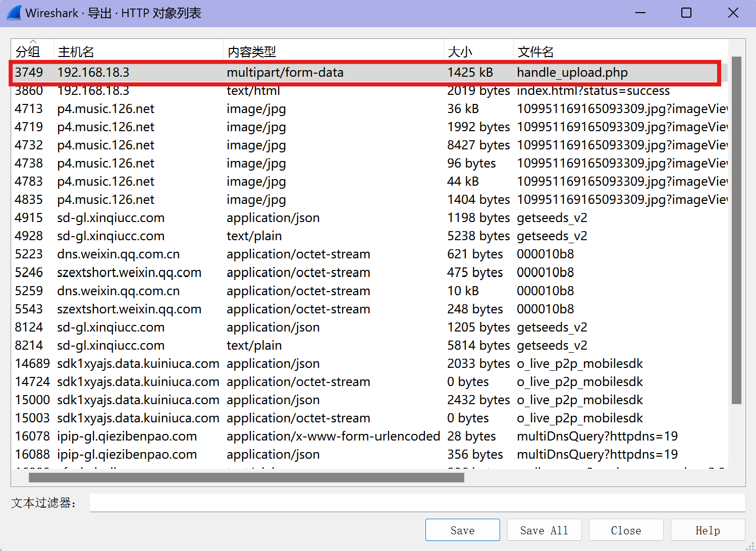This screenshot has height=551, width=756.
Task: Select packet 4783 of 44 kB
Action: [x=369, y=182]
